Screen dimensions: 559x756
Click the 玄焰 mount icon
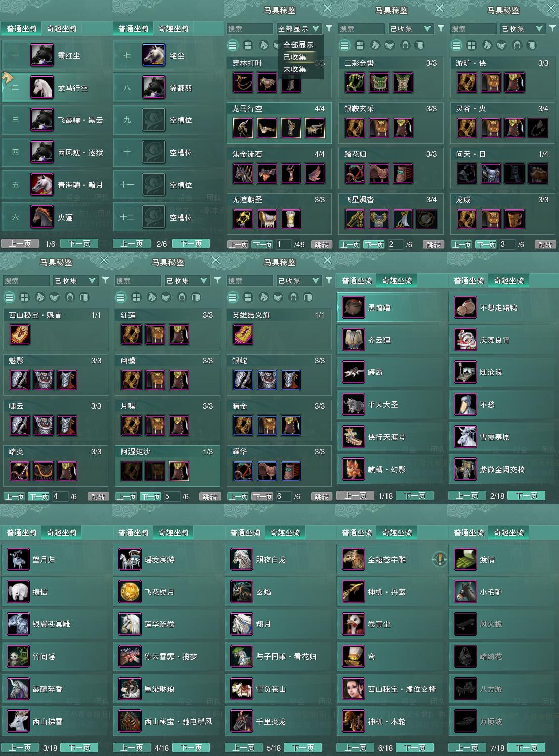(242, 592)
